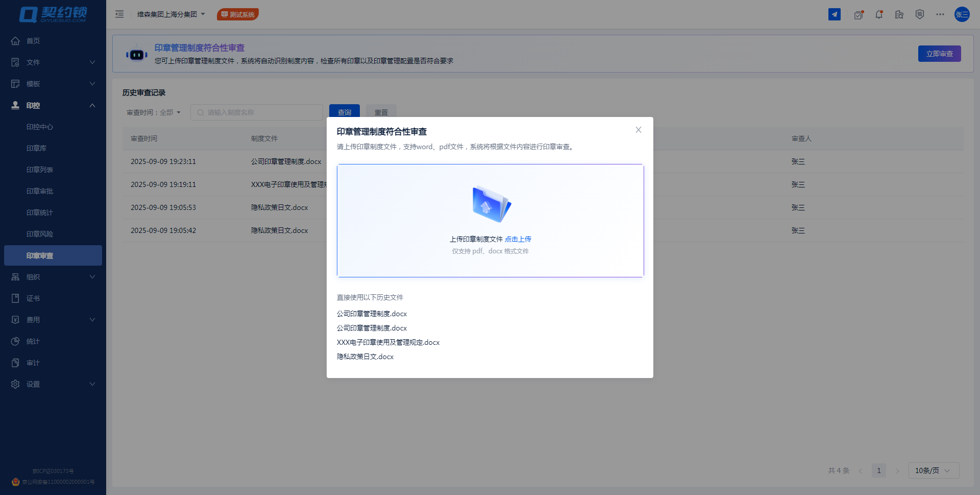Viewport: 980px width, 495px height.
Task: Select history file XXX电子印章使用及管理规定.docx
Action: click(388, 342)
